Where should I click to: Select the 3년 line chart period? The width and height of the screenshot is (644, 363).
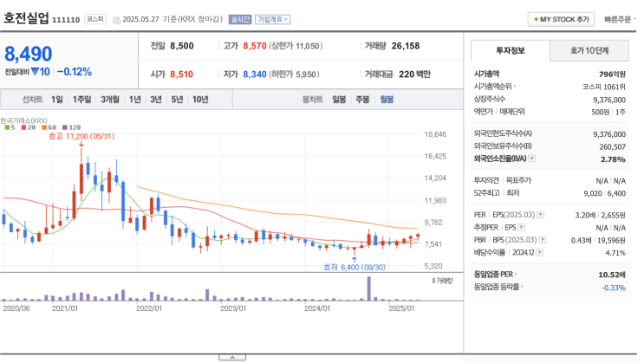coord(156,100)
